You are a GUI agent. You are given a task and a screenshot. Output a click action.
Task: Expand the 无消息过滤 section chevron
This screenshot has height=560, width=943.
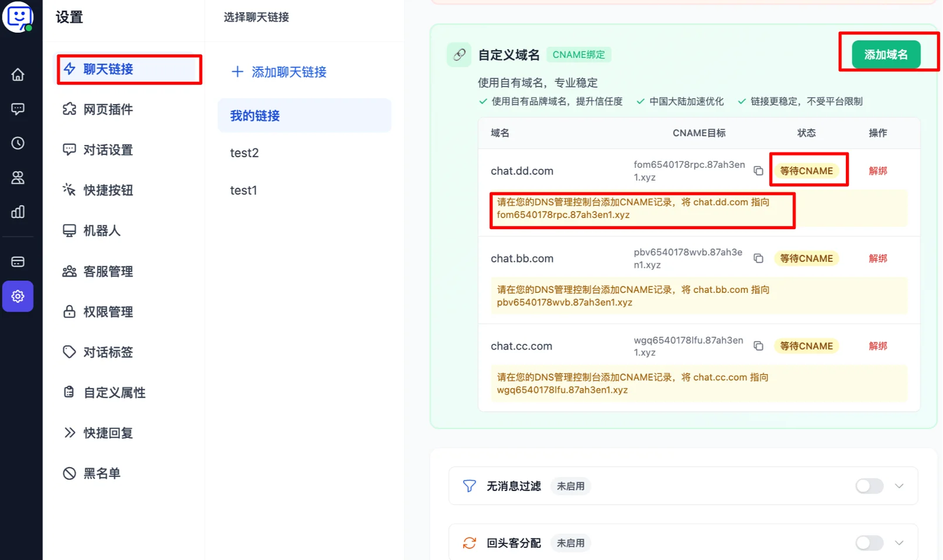tap(900, 486)
